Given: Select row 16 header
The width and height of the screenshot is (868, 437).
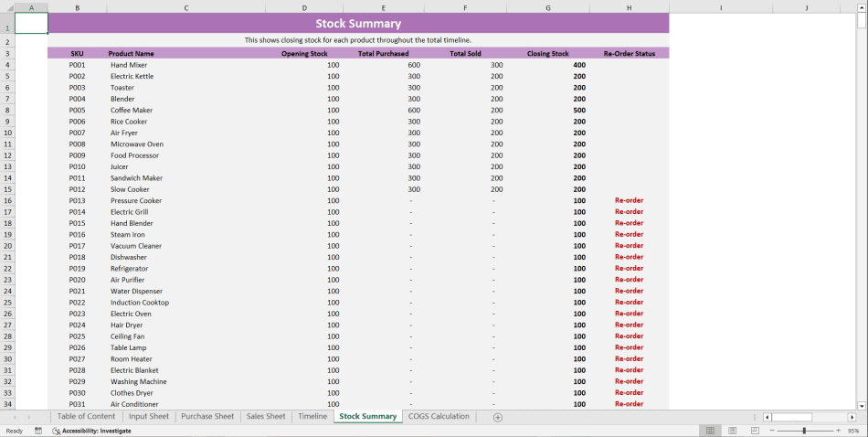Looking at the screenshot, I should (x=7, y=201).
